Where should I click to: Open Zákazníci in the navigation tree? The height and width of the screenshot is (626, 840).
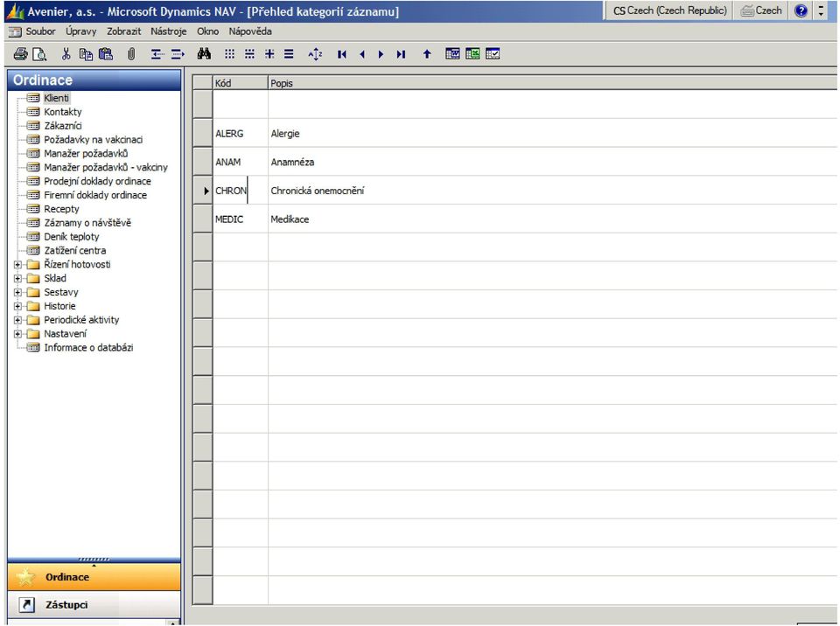63,126
